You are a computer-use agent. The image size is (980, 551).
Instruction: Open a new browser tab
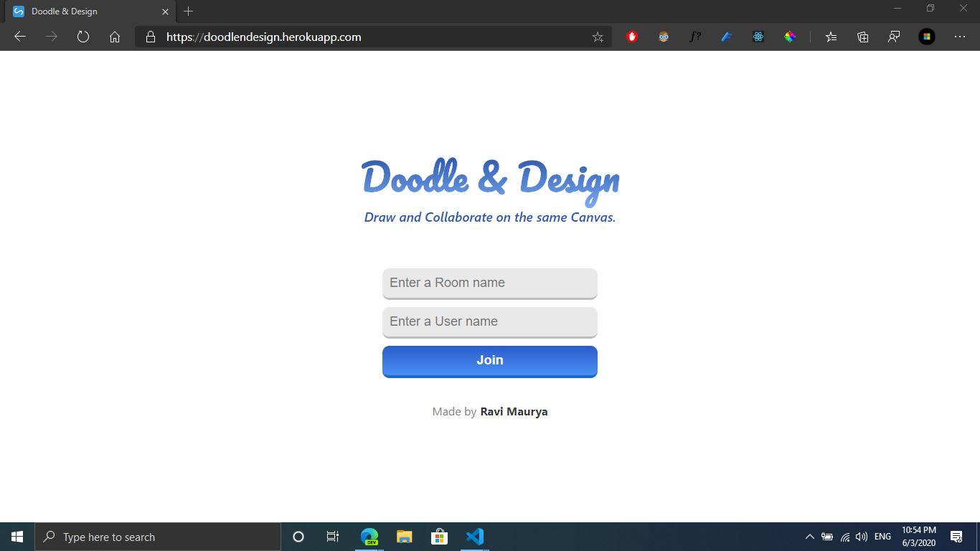[x=189, y=11]
